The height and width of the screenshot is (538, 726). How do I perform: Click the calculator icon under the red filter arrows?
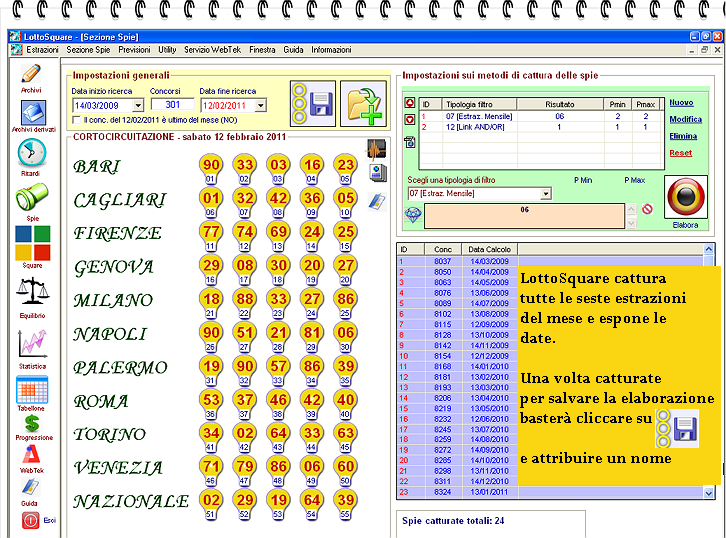[410, 142]
